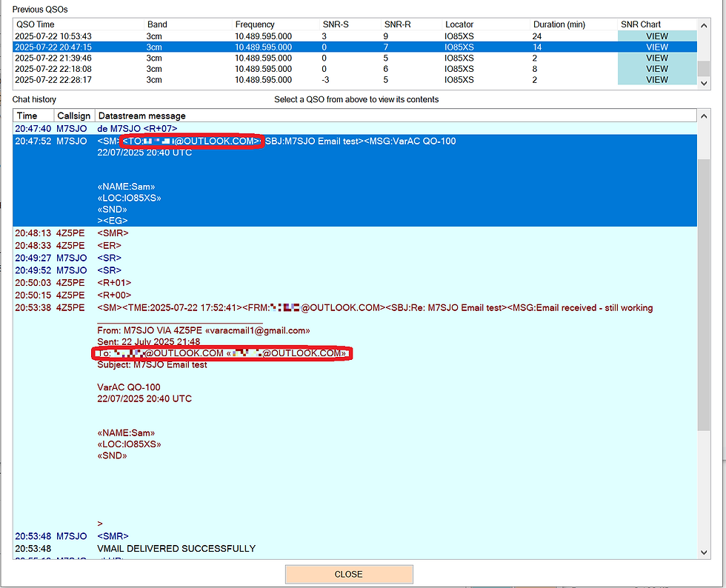726x588 pixels.
Task: Click the Locator column header
Action: pos(486,24)
